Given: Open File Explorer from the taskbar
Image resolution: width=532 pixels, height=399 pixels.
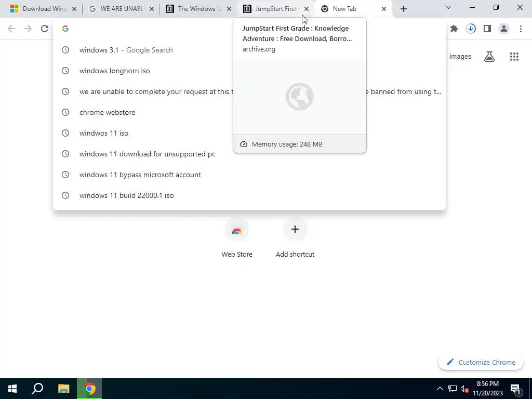Looking at the screenshot, I should pos(63,389).
